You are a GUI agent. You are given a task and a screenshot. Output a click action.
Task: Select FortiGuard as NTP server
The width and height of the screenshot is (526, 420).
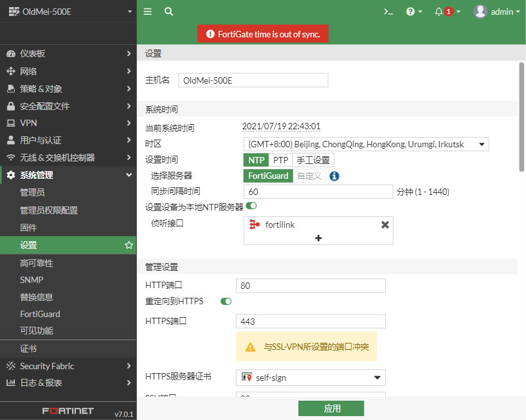[x=268, y=176]
